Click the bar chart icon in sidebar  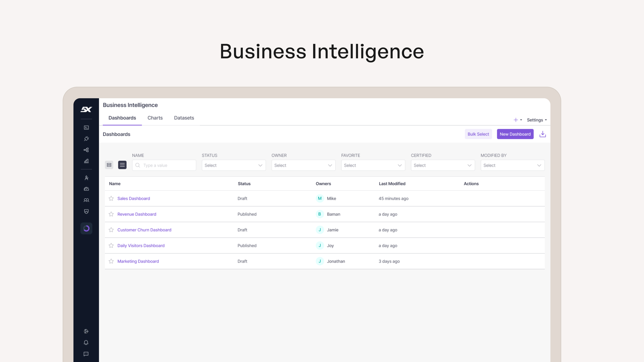point(86,161)
